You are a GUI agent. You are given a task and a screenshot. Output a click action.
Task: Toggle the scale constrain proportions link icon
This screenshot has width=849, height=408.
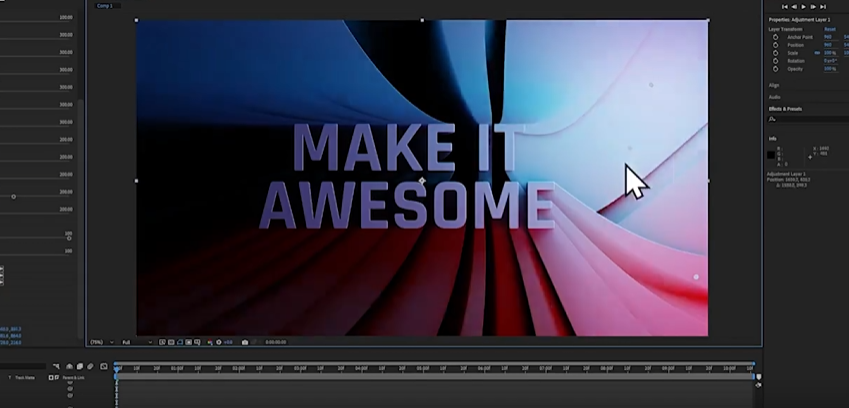(817, 53)
